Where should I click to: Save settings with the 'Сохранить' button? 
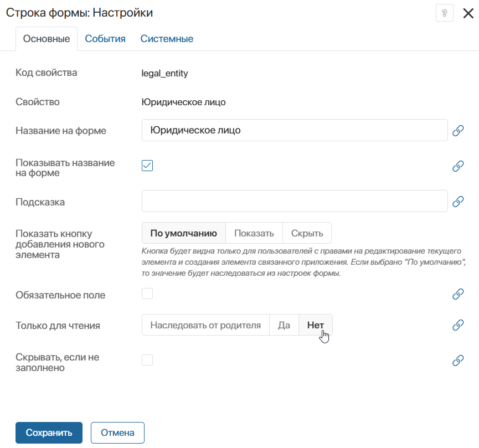click(x=49, y=432)
